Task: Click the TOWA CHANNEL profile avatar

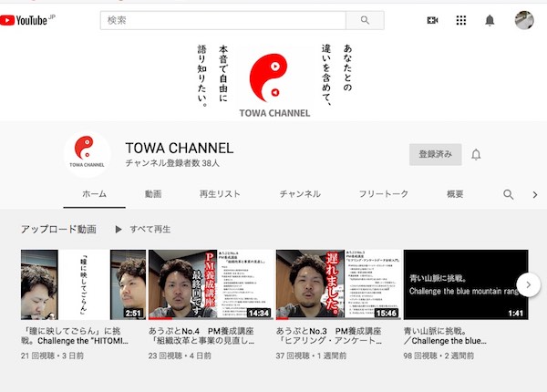Action: pos(87,154)
